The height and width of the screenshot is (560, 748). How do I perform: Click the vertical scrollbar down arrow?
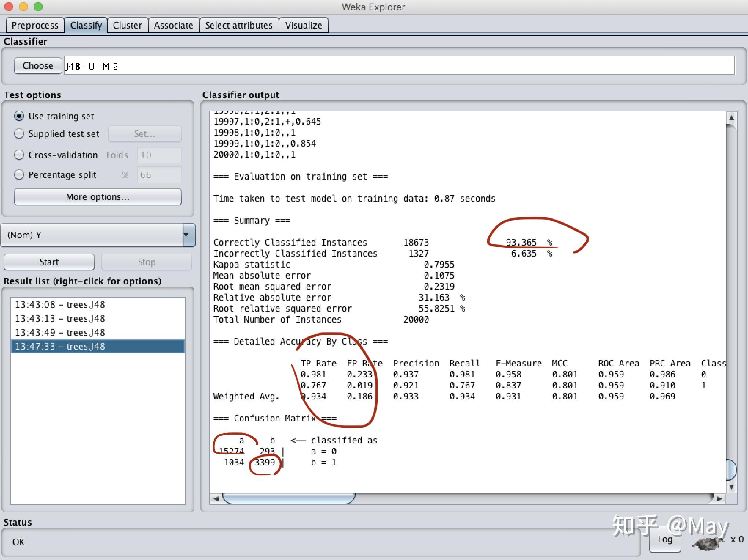coord(731,487)
